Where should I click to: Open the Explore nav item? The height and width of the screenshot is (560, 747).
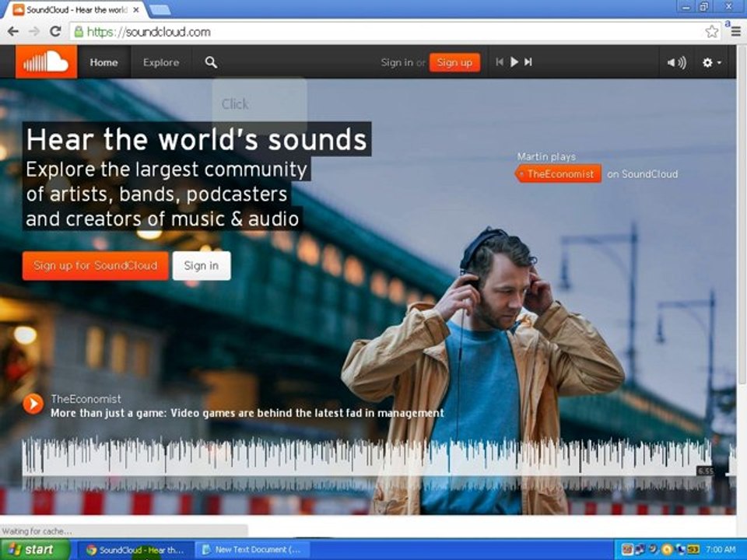click(161, 62)
